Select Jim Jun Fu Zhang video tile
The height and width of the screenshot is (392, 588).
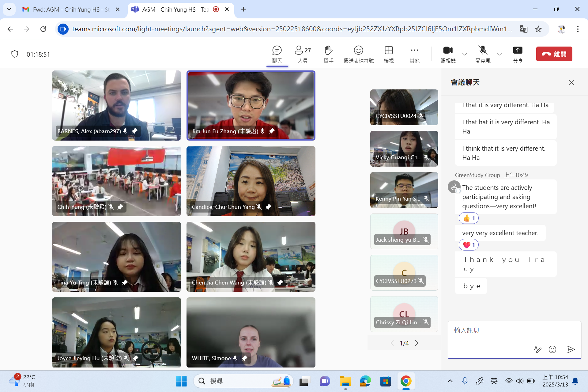251,105
